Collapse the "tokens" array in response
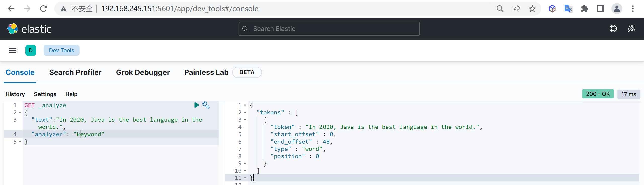Image resolution: width=644 pixels, height=185 pixels. coord(245,112)
